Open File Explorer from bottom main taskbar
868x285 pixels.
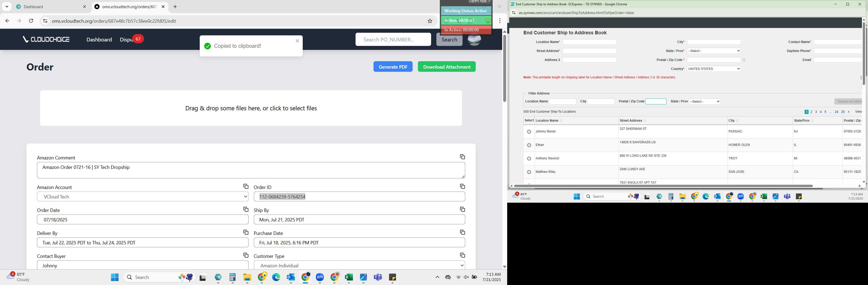pos(247,277)
